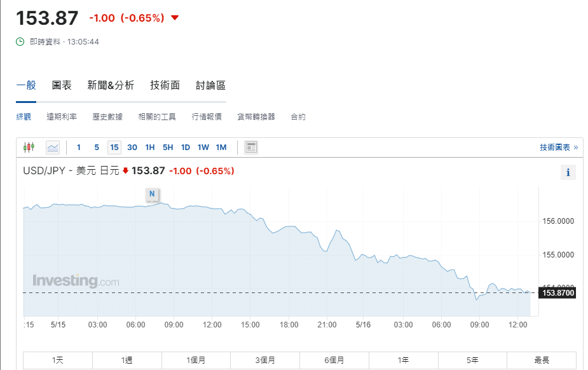Select the 1W chart interval

coord(203,147)
